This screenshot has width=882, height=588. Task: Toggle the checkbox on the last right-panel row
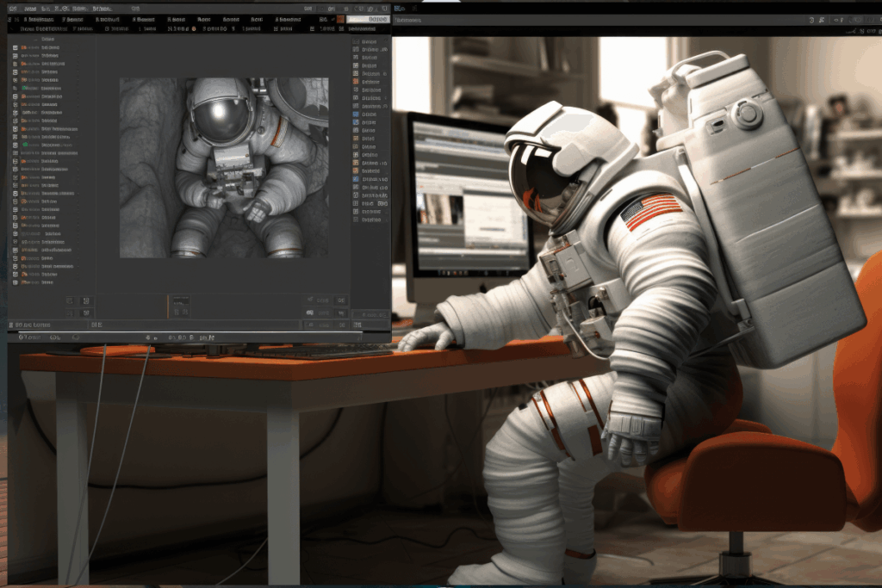coord(357,220)
